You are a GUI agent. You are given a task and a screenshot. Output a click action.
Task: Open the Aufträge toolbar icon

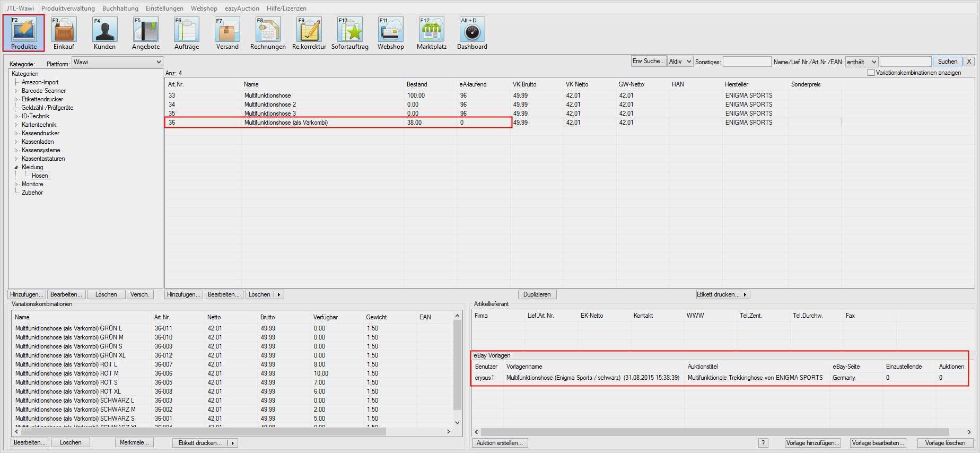point(187,33)
